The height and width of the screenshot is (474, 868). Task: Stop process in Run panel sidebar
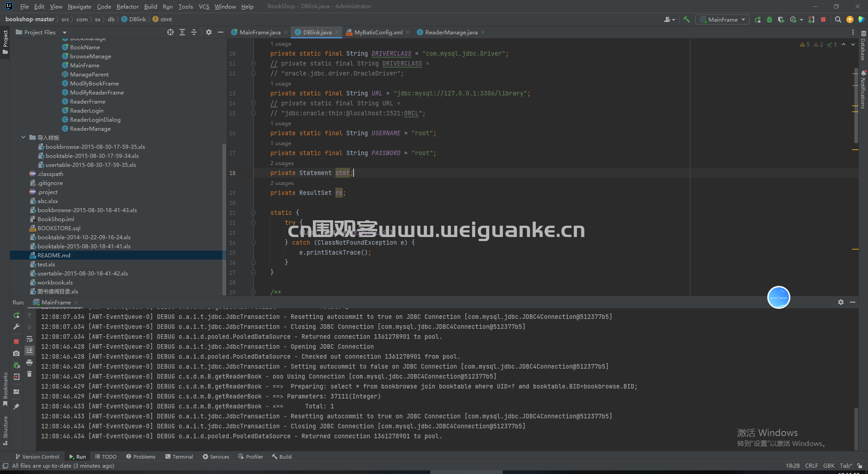click(16, 341)
